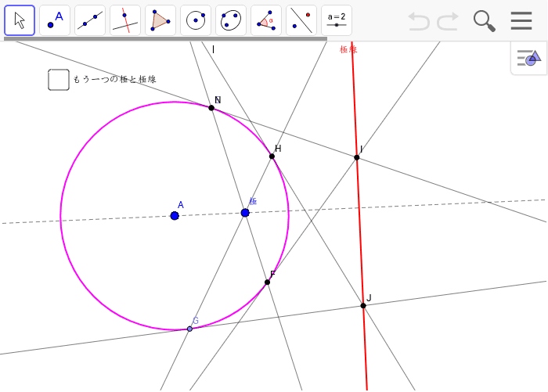The height and width of the screenshot is (392, 548).
Task: Select the Move arrow tool
Action: tap(20, 20)
